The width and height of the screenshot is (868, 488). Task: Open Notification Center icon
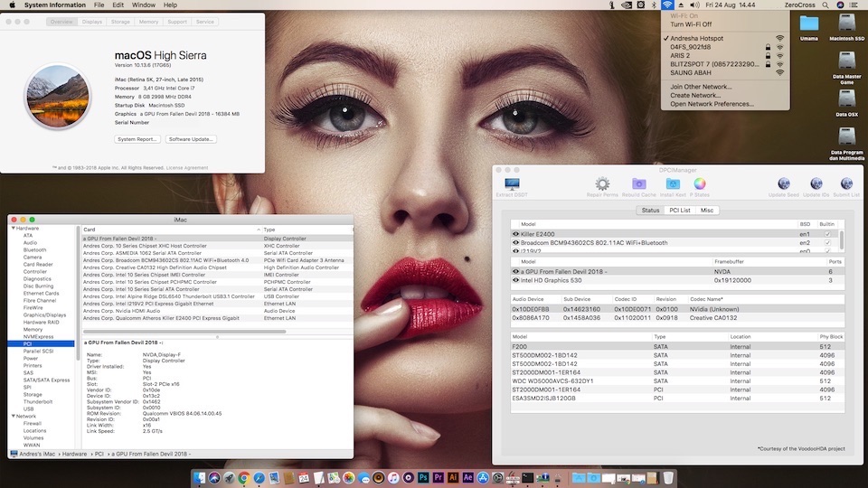click(854, 5)
